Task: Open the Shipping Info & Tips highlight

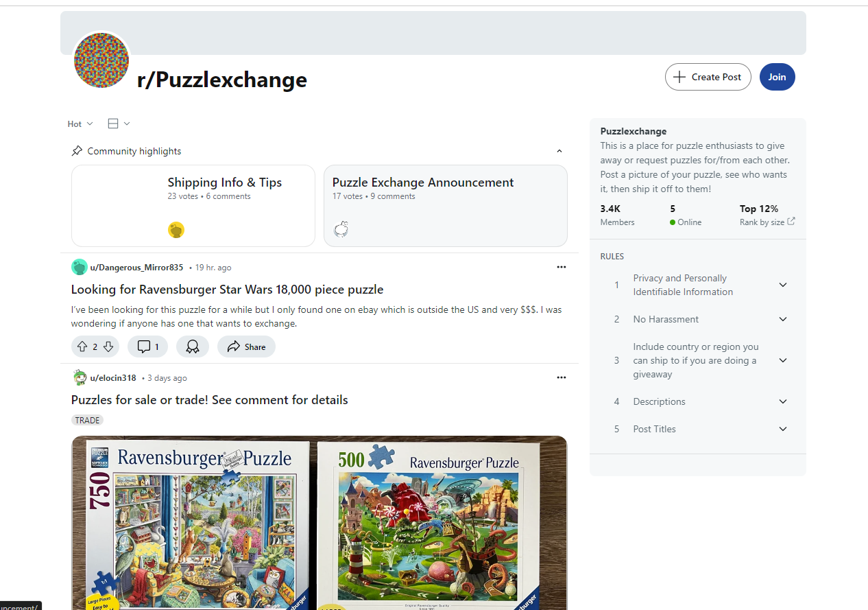Action: tap(193, 206)
